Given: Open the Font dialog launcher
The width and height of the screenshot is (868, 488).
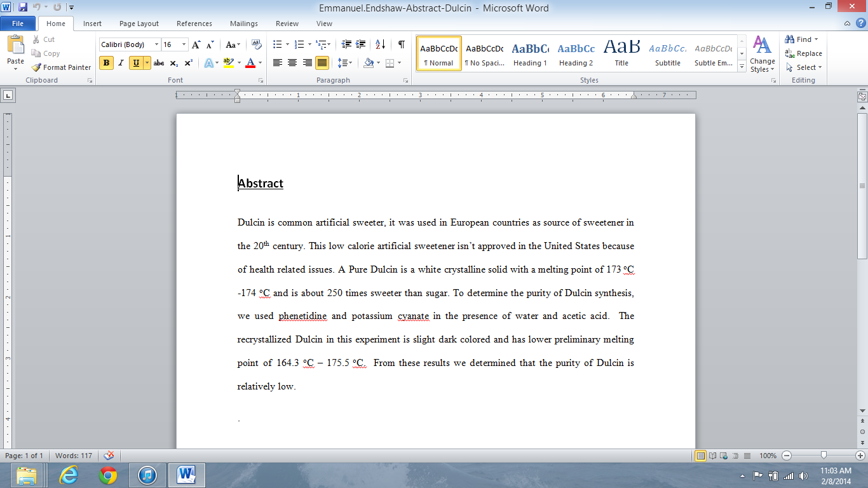Looking at the screenshot, I should point(261,81).
